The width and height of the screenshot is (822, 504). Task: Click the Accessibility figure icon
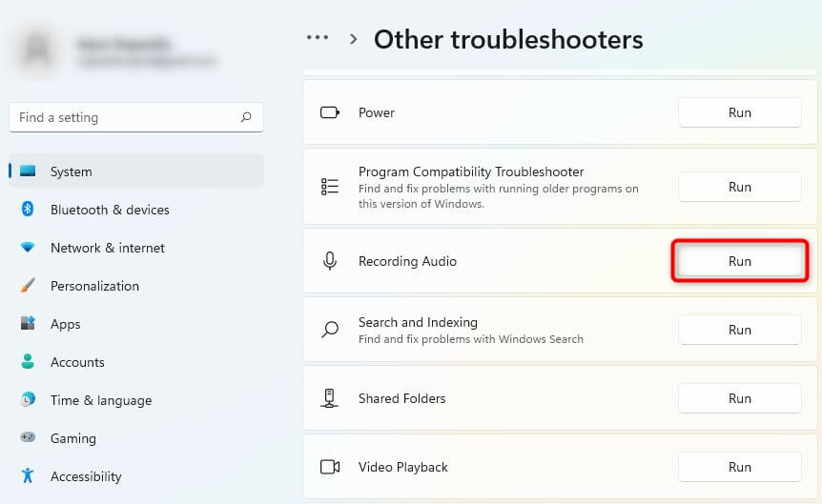coord(29,476)
